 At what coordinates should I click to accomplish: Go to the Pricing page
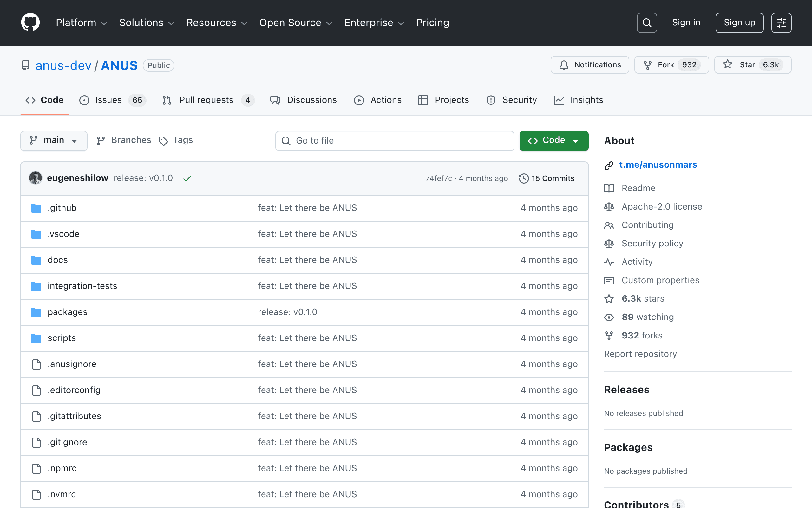tap(433, 23)
